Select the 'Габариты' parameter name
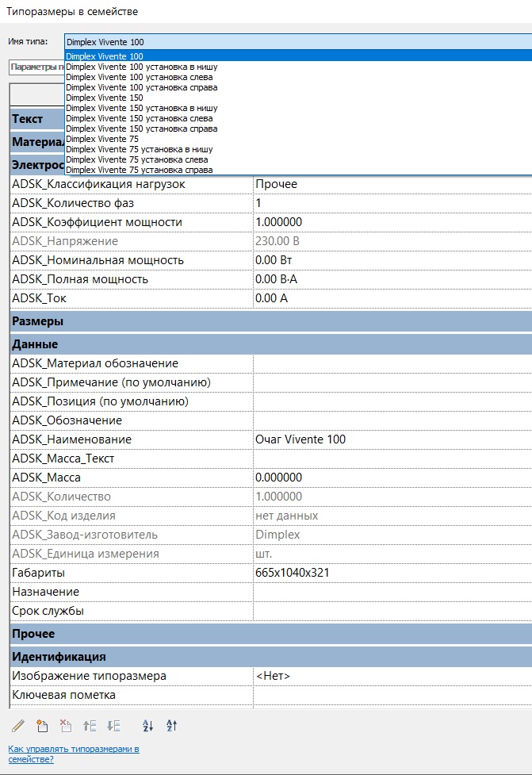 click(39, 573)
